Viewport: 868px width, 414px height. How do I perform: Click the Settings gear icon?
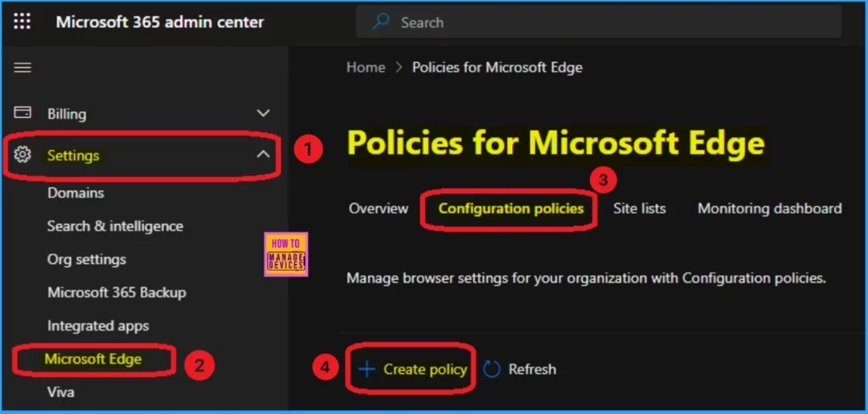click(x=22, y=154)
